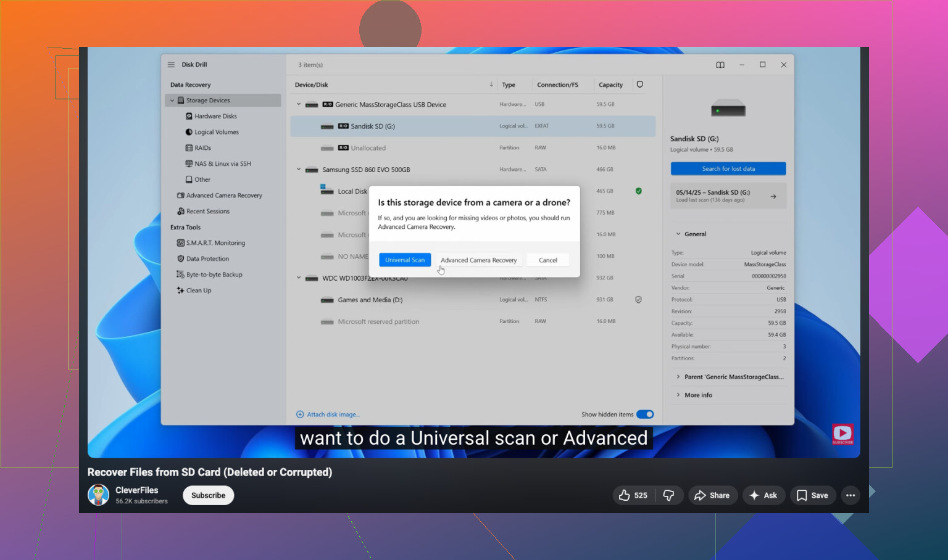Click the Logical Volumes pie icon

tap(189, 132)
